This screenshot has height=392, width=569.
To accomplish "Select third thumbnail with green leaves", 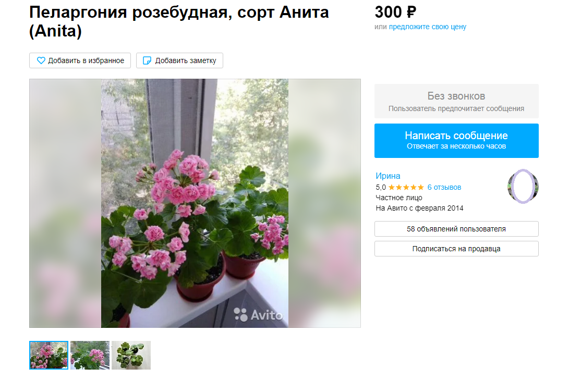I will (x=131, y=355).
